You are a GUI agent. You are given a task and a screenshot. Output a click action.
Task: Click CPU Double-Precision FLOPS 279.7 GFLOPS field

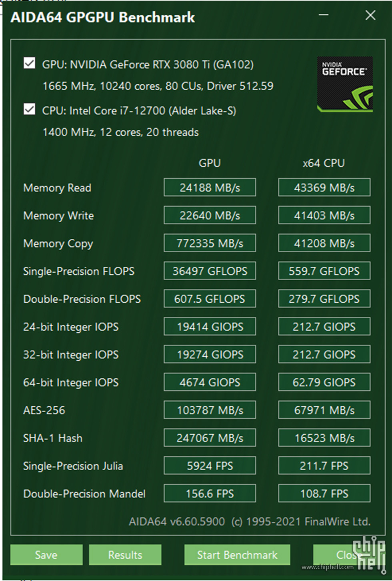[324, 299]
